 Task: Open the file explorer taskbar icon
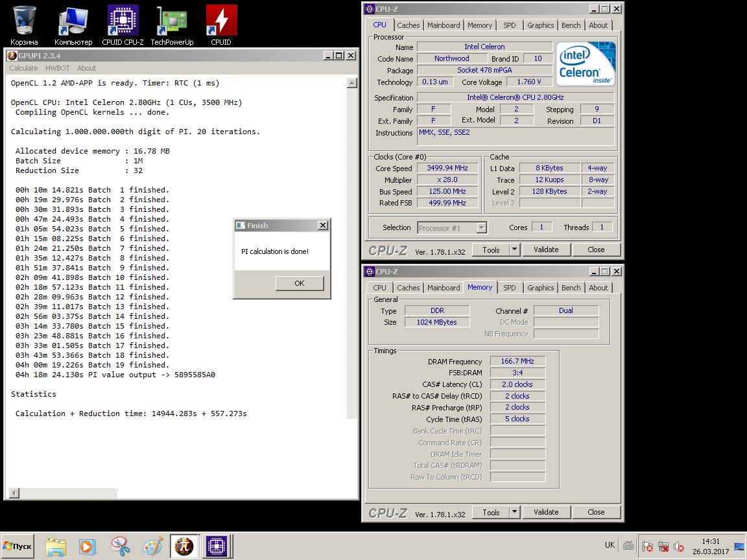[56, 546]
